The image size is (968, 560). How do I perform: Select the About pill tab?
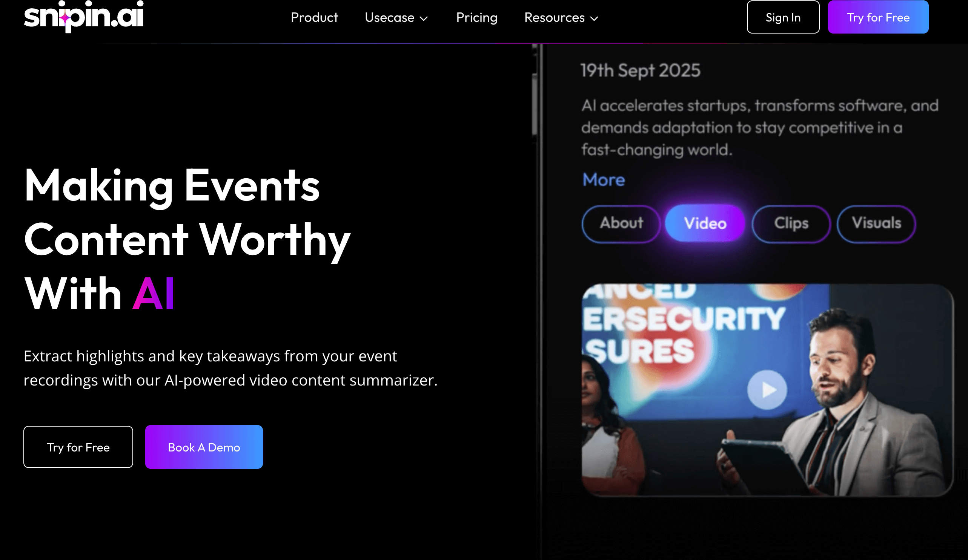click(621, 223)
